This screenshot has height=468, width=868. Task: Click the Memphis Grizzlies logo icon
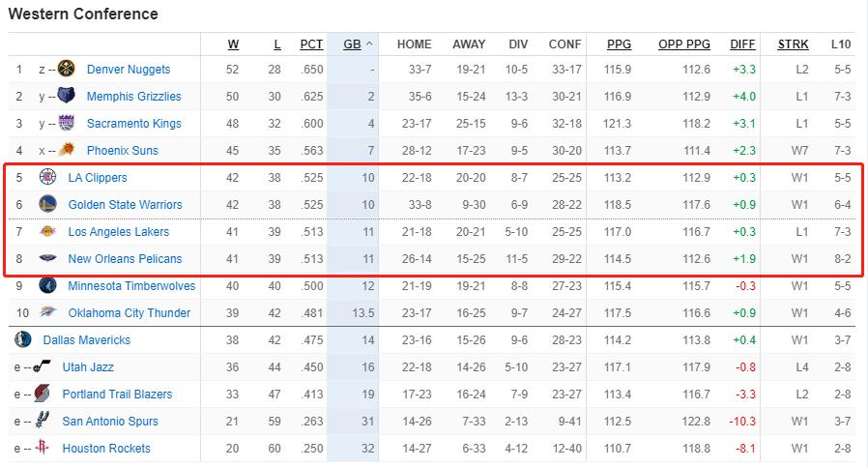click(x=68, y=97)
